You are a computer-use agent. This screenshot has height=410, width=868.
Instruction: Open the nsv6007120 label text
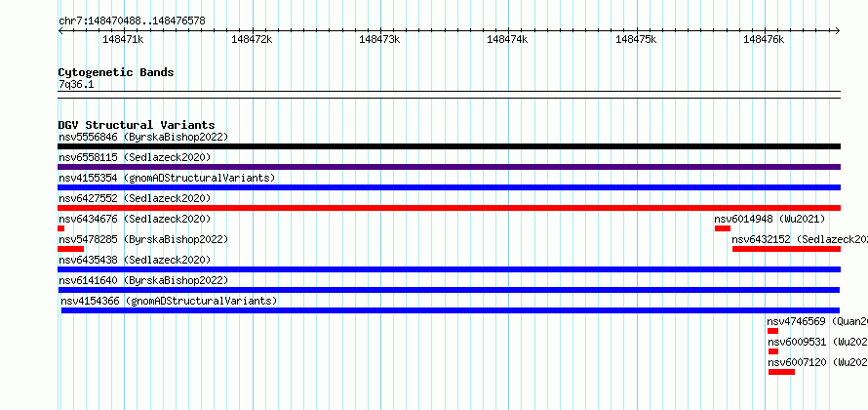coord(817,362)
